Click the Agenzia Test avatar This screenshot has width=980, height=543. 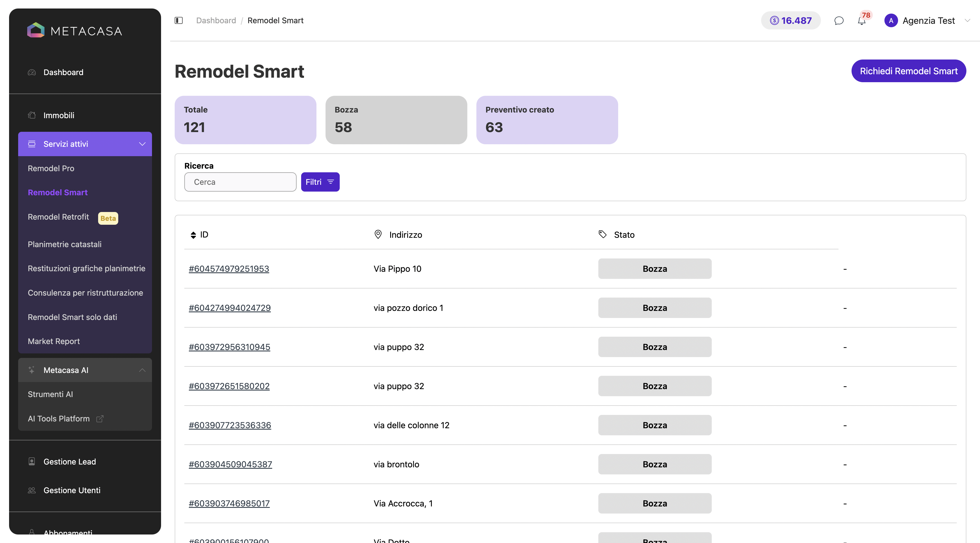tap(891, 20)
